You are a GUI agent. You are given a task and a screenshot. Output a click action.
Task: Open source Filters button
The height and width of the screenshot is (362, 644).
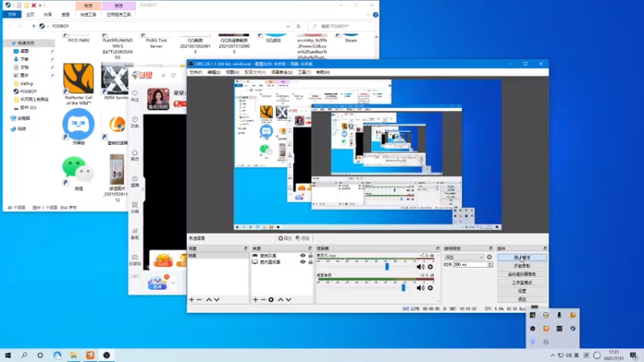point(303,238)
